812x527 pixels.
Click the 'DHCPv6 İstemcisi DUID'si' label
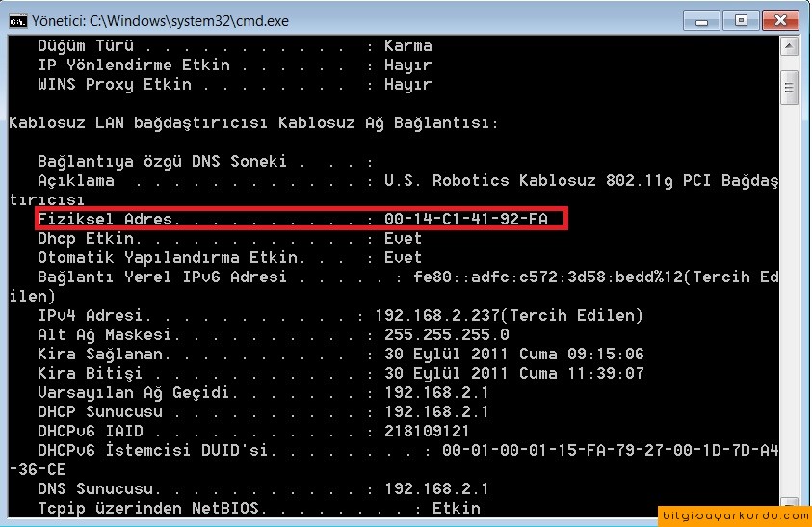click(152, 450)
